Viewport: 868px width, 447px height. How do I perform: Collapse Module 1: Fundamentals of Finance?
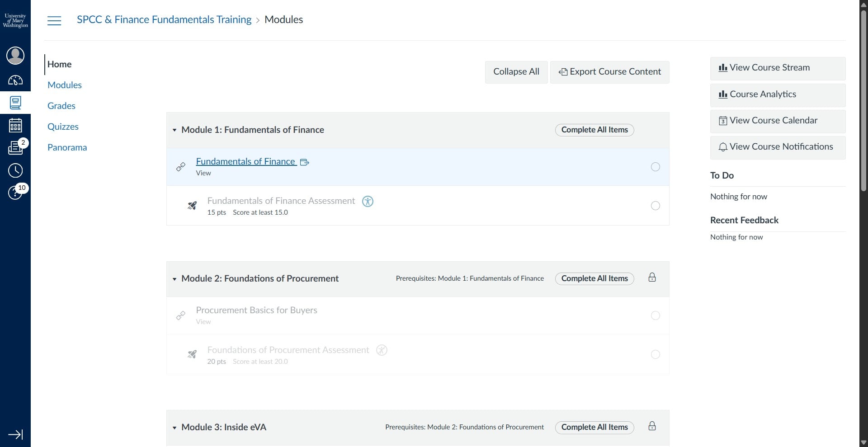tap(175, 130)
